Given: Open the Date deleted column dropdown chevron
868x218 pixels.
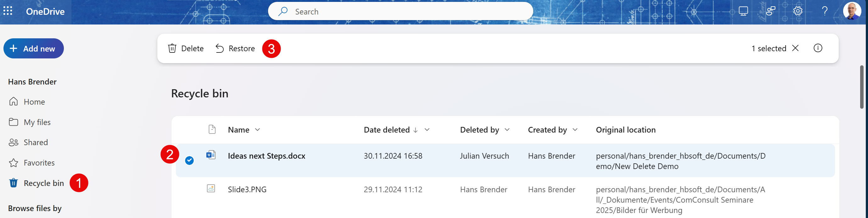Looking at the screenshot, I should pos(427,130).
